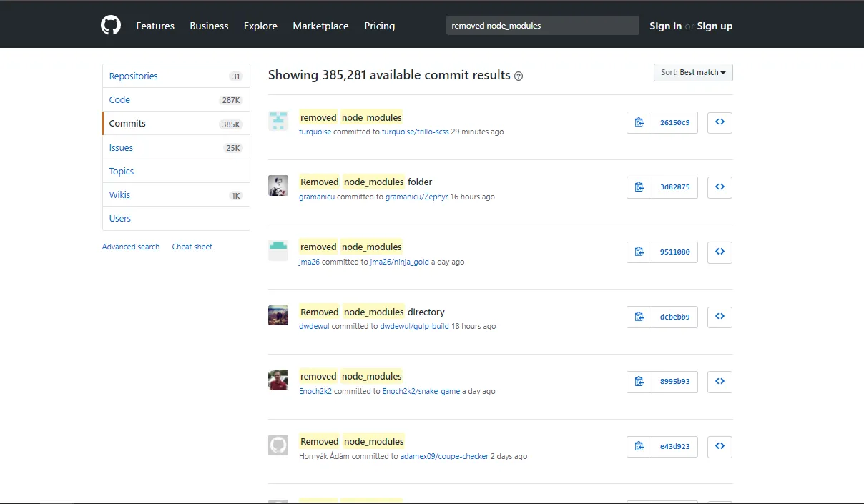Open the Cheat sheet link
This screenshot has height=504, width=864.
[x=192, y=247]
